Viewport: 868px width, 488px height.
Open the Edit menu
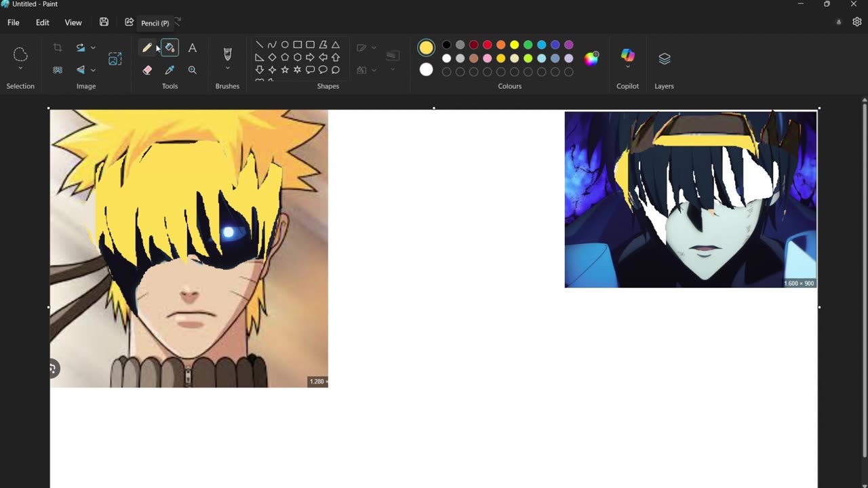pos(43,22)
